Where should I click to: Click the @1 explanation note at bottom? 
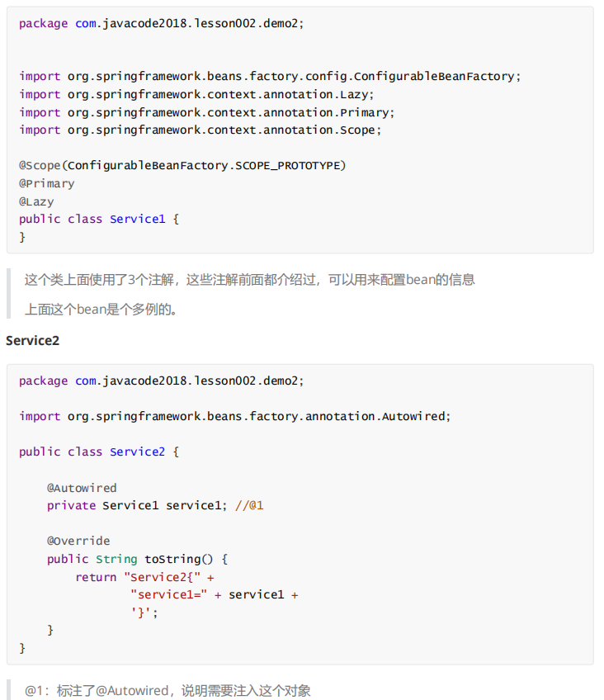tap(168, 690)
